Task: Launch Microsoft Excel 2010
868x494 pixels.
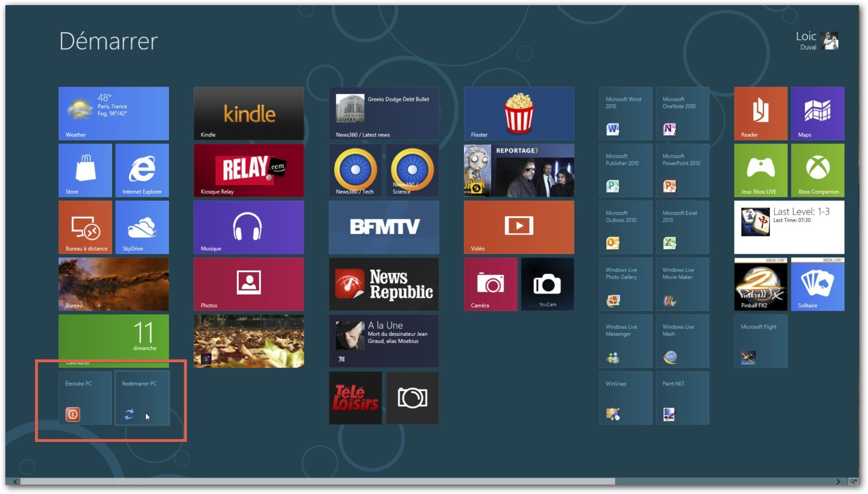Action: [683, 227]
